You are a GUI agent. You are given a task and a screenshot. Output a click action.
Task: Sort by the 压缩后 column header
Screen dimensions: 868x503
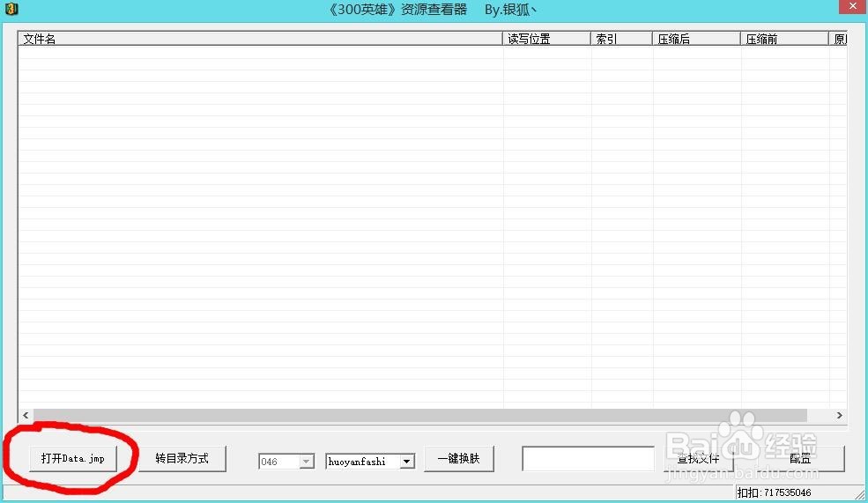[696, 39]
